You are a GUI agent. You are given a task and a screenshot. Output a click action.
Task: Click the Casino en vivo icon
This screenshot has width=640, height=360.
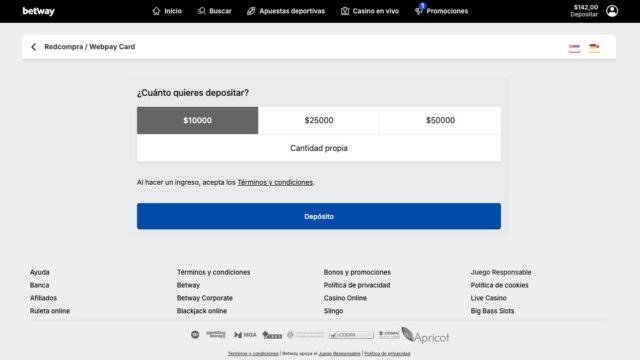pyautogui.click(x=345, y=11)
